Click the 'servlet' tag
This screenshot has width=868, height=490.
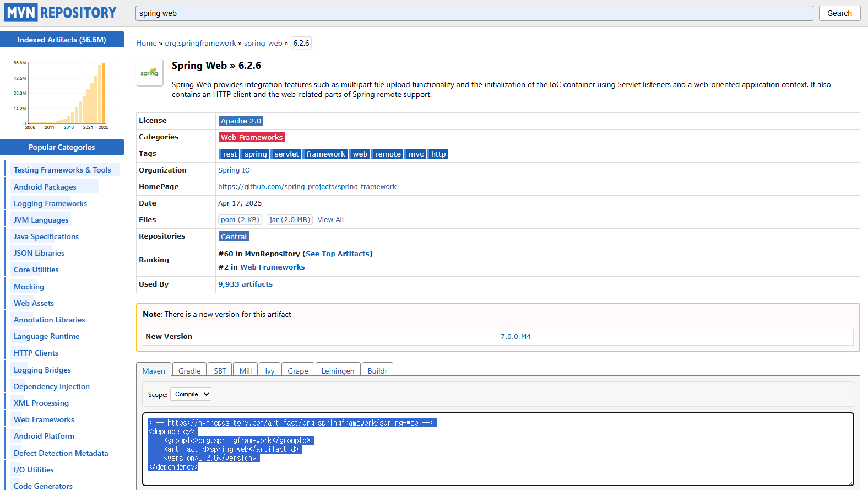(286, 154)
